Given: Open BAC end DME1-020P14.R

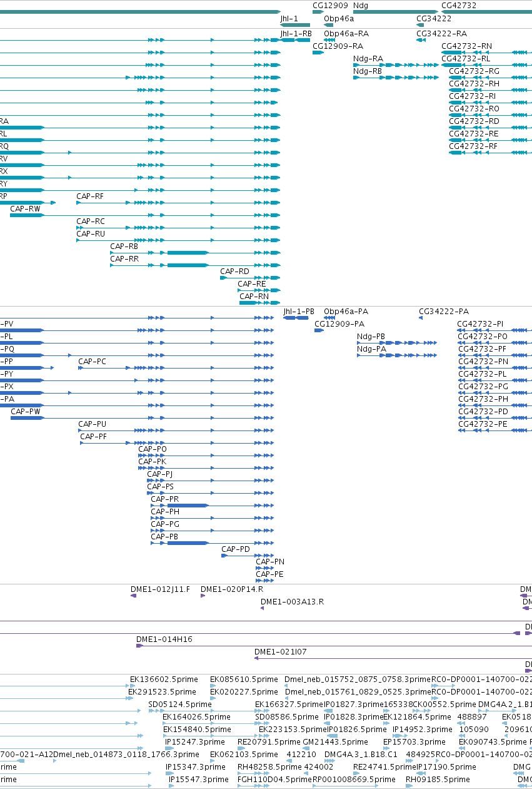Looking at the screenshot, I should pyautogui.click(x=203, y=596).
